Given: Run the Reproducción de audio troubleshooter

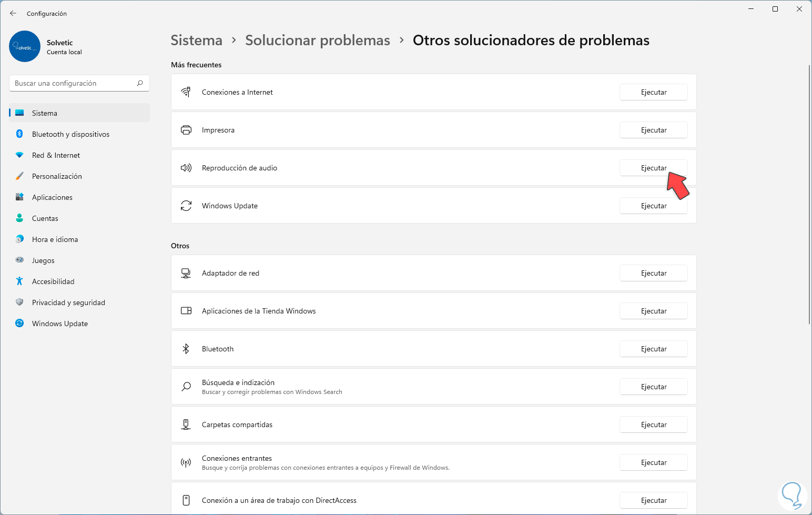Looking at the screenshot, I should pos(653,168).
